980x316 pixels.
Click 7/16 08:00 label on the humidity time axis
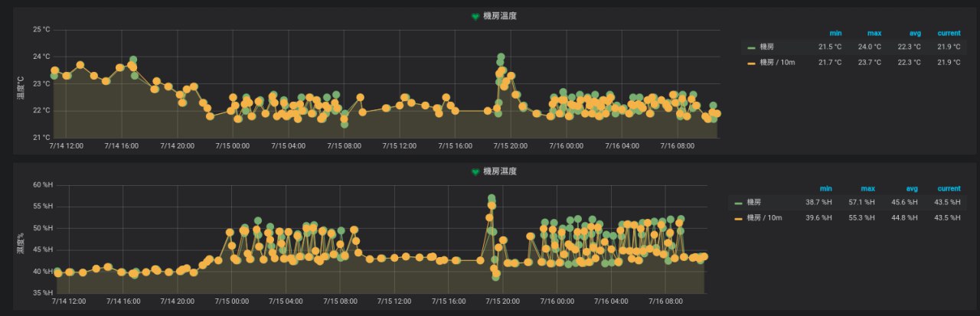coord(666,301)
